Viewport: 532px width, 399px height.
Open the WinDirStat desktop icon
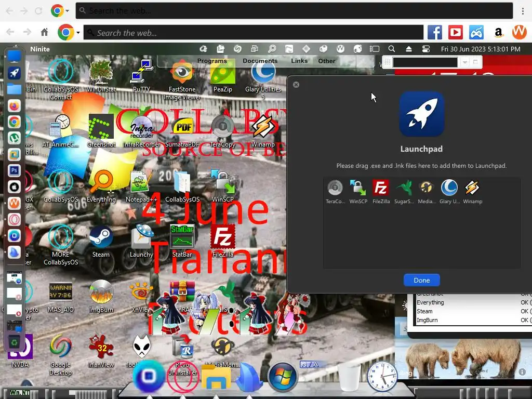(x=101, y=76)
